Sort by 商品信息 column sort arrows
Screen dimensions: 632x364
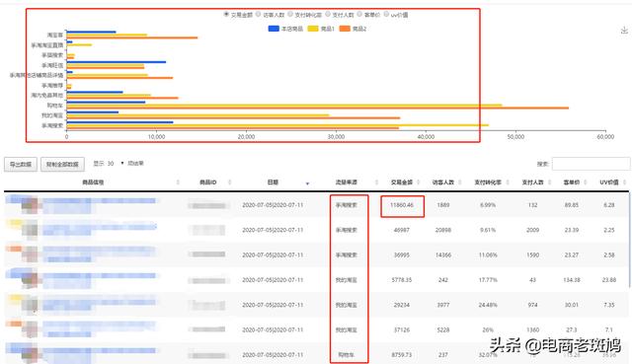pyautogui.click(x=178, y=182)
